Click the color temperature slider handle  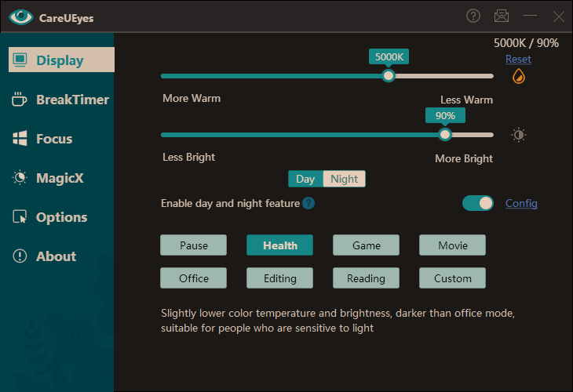click(389, 76)
